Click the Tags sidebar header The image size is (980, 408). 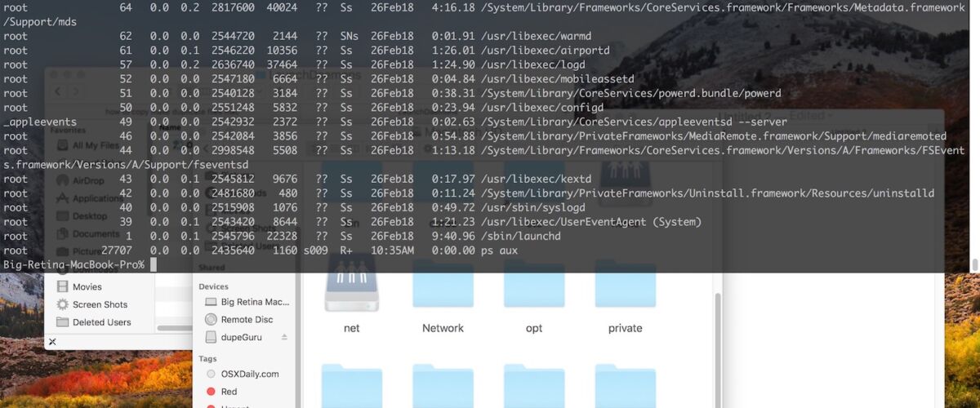[x=207, y=358]
